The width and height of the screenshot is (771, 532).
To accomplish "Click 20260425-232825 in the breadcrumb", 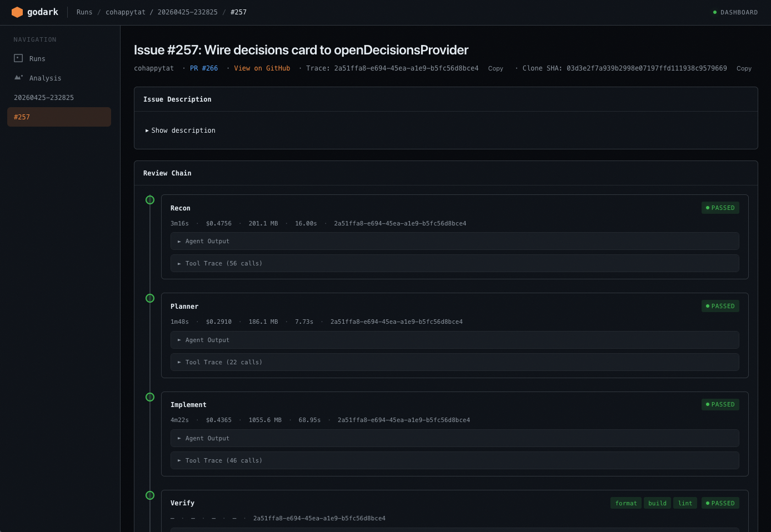I will pos(188,12).
